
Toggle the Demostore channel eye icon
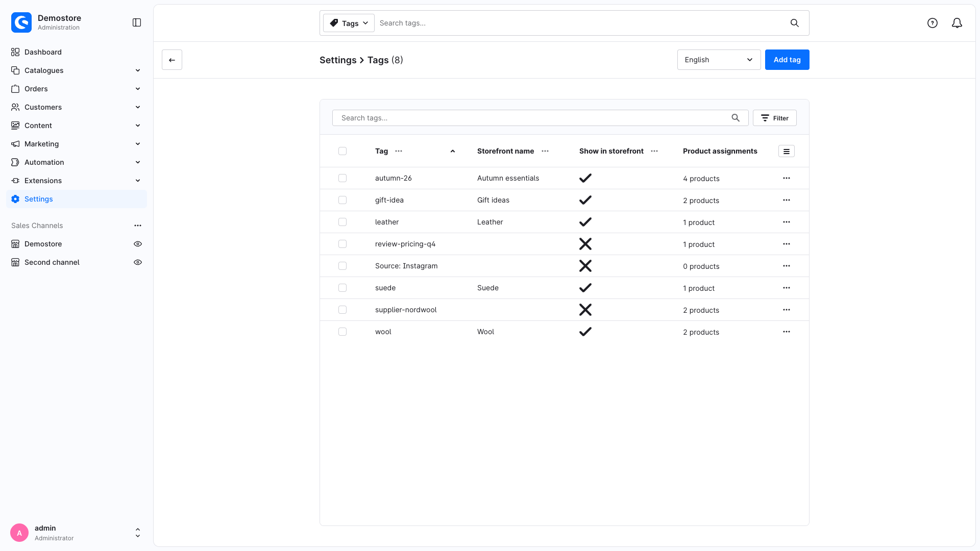[x=138, y=244]
